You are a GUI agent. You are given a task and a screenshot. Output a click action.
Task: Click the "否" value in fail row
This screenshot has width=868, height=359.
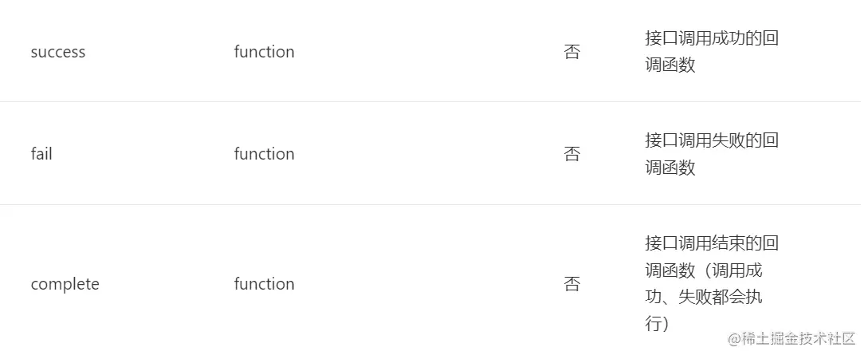(x=571, y=154)
